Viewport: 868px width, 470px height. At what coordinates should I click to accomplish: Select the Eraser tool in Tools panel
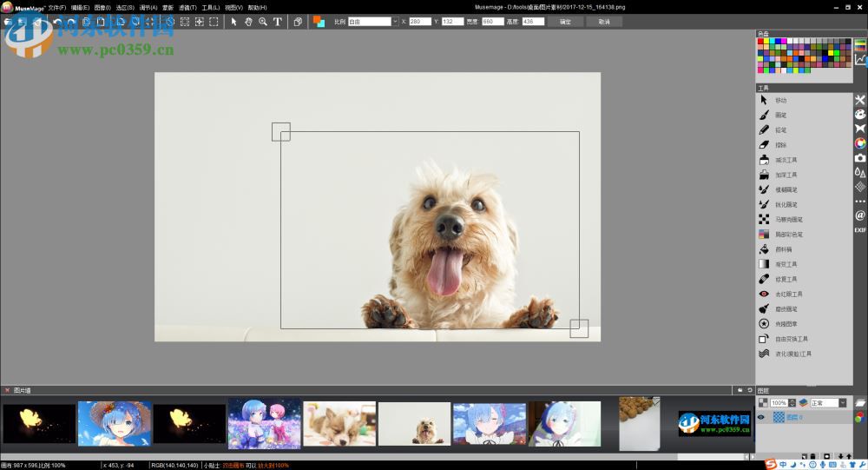[764, 145]
